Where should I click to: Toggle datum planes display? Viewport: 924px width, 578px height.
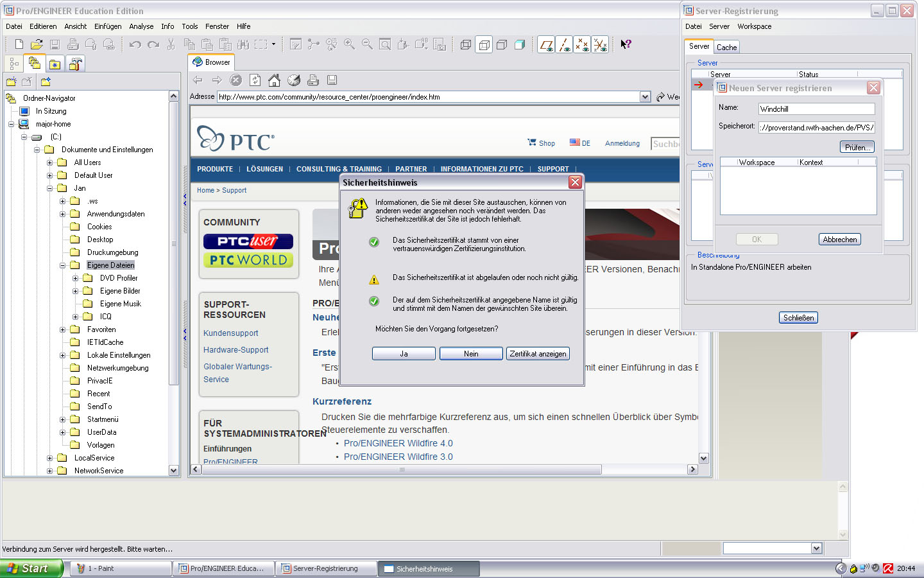click(546, 44)
